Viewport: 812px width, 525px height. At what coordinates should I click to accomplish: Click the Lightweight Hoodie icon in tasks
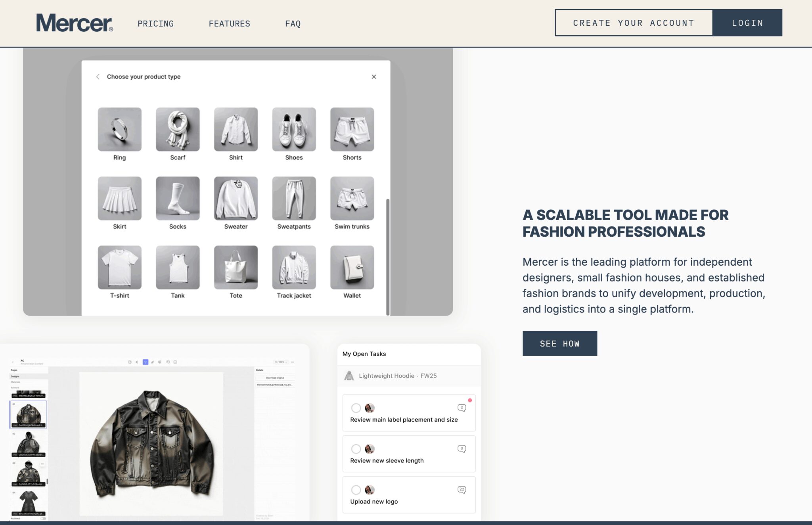[349, 376]
